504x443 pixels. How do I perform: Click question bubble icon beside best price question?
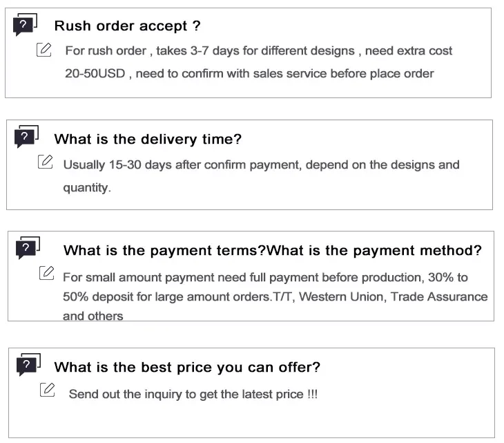point(28,365)
